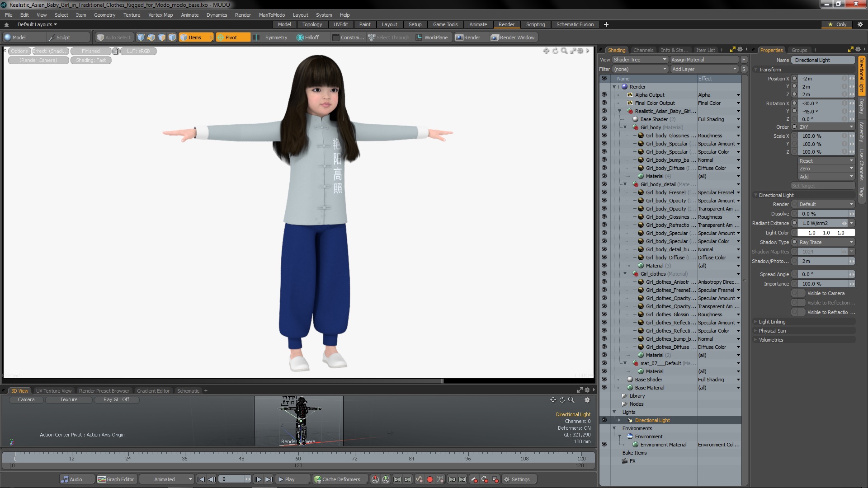868x488 pixels.
Task: Go to first frame
Action: (x=201, y=479)
